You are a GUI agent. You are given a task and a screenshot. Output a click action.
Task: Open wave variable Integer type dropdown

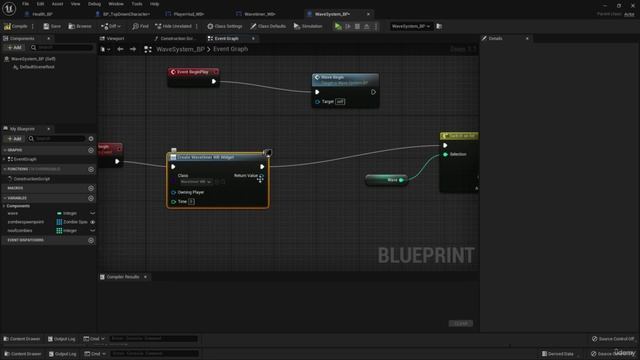(x=67, y=213)
